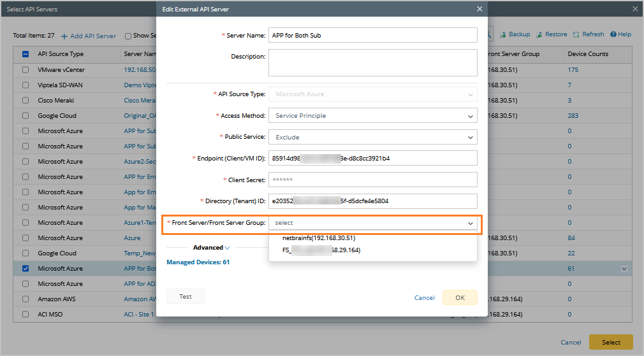Close the Edit External API Server dialog

[479, 9]
